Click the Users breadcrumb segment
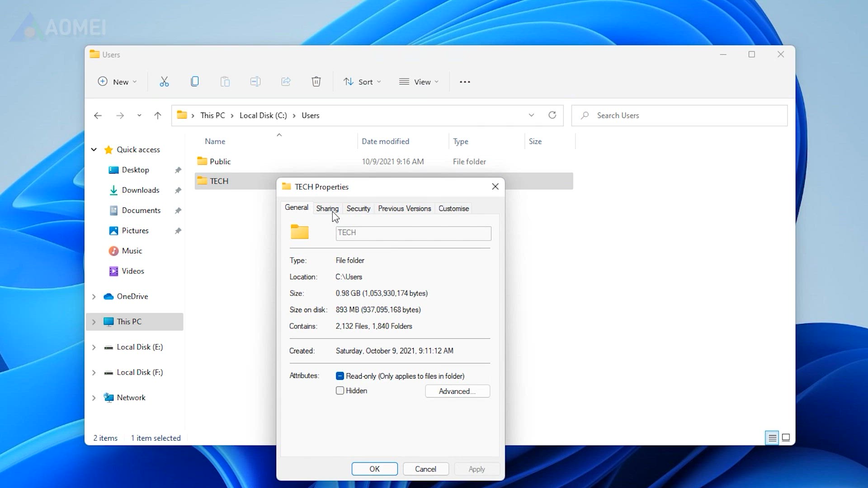The height and width of the screenshot is (488, 868). point(311,115)
